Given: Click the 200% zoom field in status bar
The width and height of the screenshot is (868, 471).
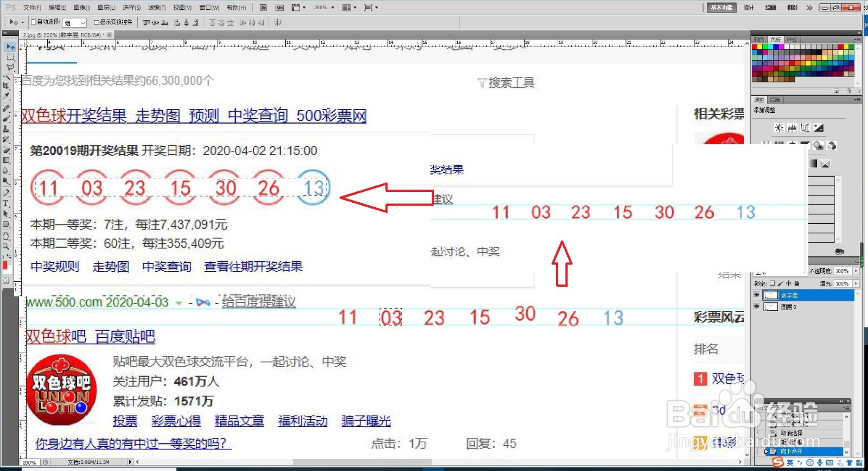Looking at the screenshot, I should 30,462.
